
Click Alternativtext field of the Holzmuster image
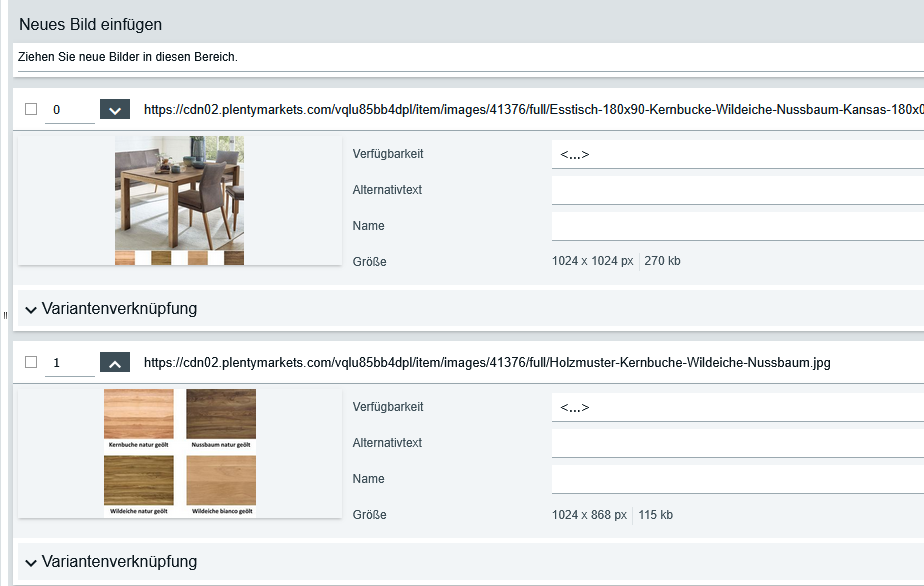pyautogui.click(x=736, y=443)
